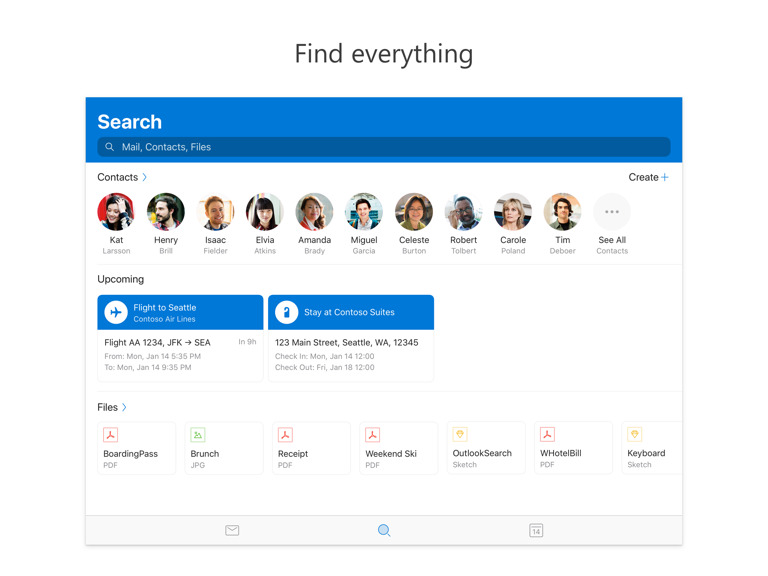Image resolution: width=768 pixels, height=576 pixels.
Task: Click the Brunch JPG image icon
Action: (198, 434)
